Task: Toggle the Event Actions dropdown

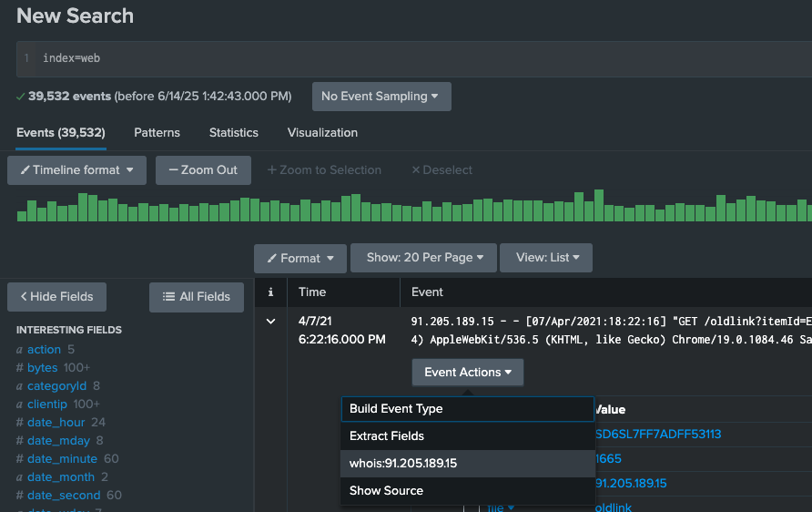Action: click(468, 372)
